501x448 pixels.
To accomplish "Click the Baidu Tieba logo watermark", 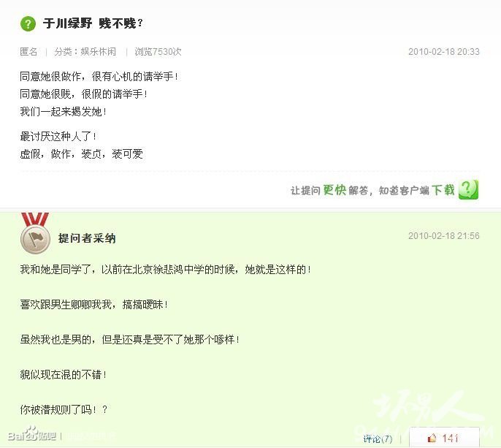I will [x=32, y=435].
